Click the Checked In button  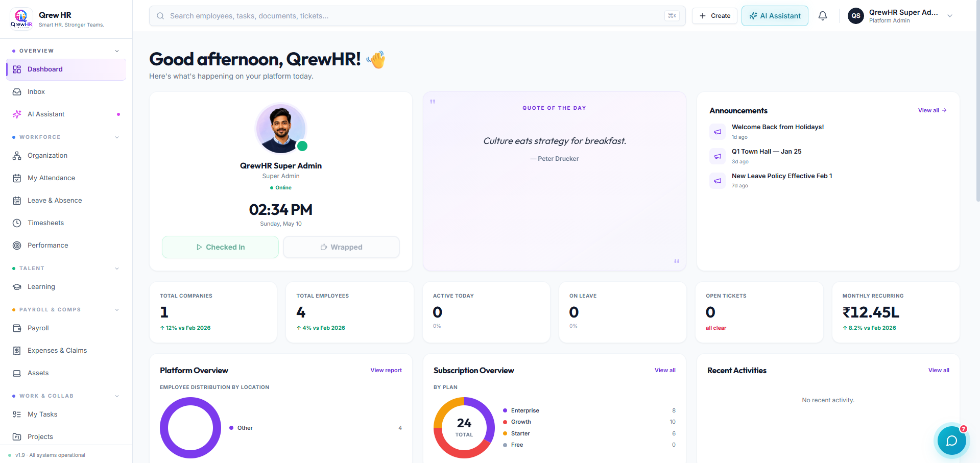click(x=220, y=247)
